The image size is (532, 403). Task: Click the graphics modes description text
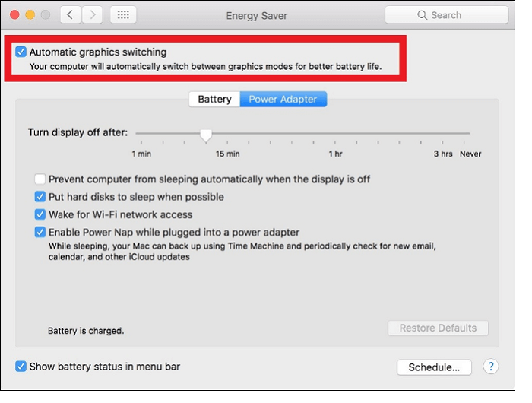pyautogui.click(x=205, y=67)
